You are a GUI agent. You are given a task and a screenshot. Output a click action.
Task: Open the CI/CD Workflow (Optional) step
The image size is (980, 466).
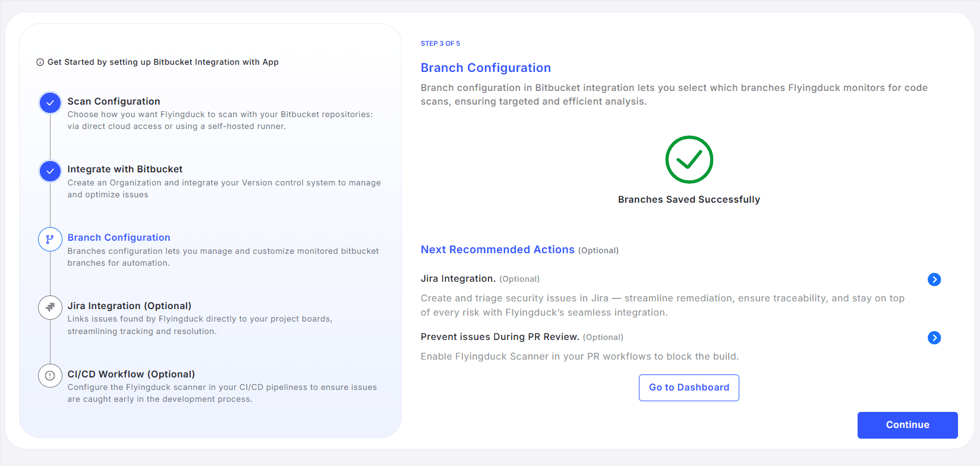131,374
